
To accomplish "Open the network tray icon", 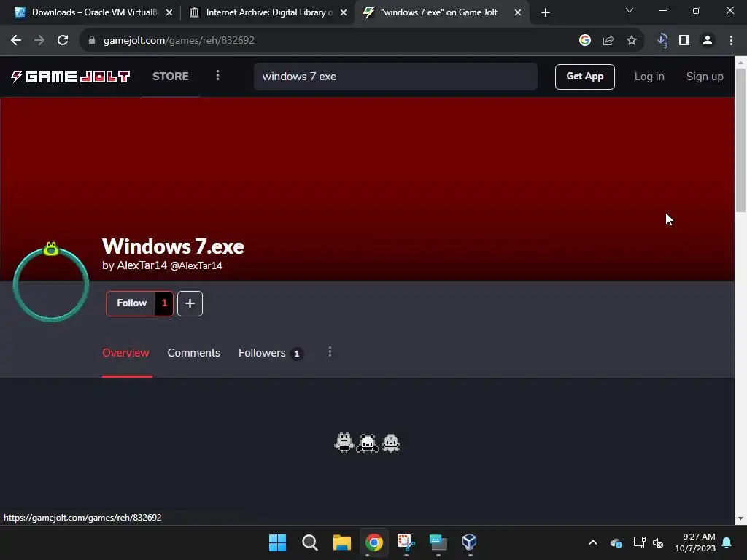I will pyautogui.click(x=639, y=542).
